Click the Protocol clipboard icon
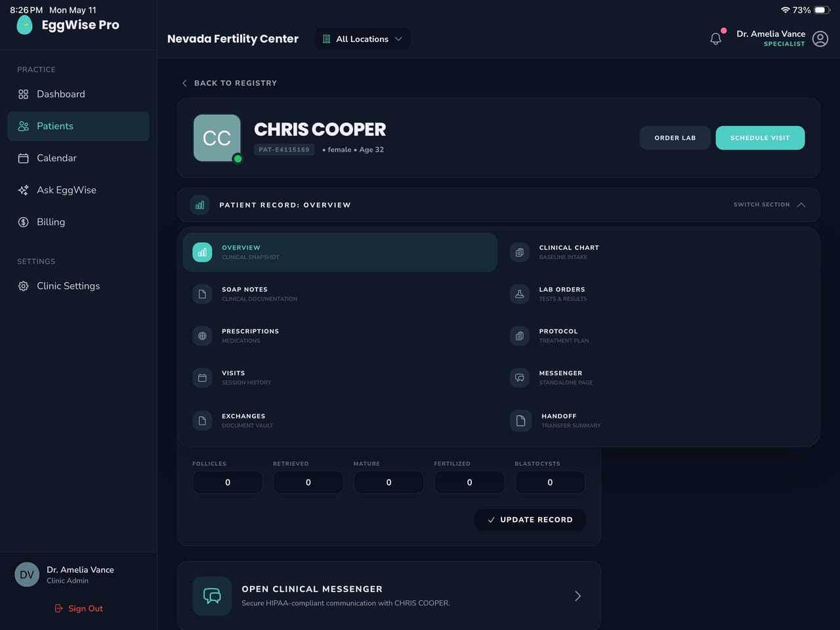 coord(520,336)
